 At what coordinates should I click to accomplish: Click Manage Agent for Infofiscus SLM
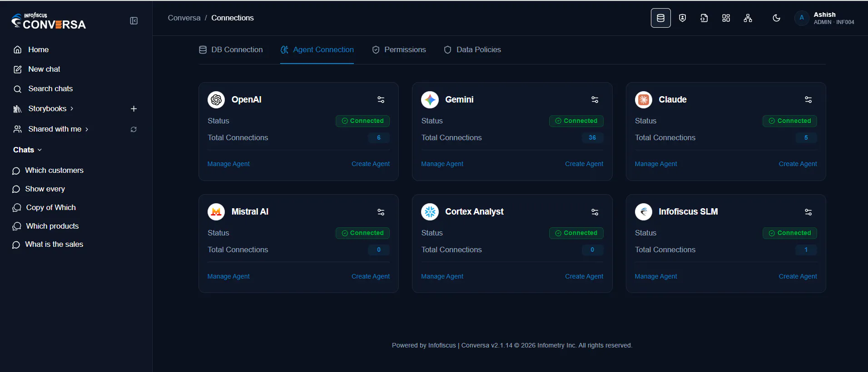[656, 277]
